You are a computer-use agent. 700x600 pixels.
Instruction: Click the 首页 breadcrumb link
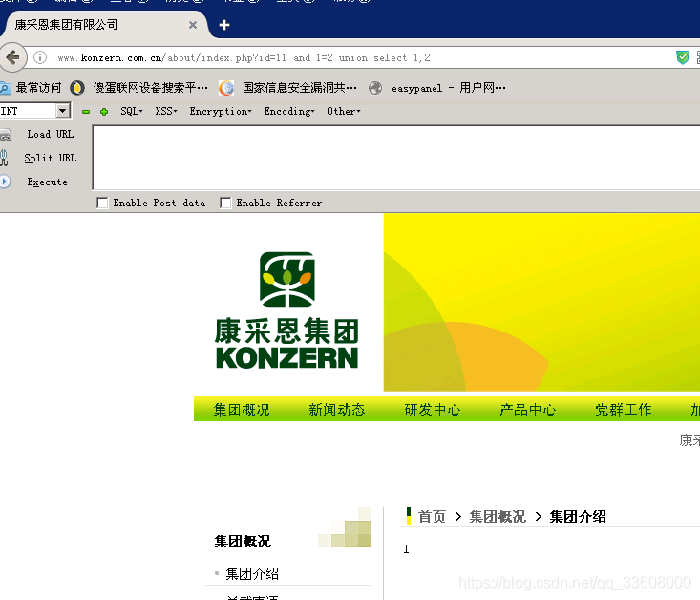click(x=432, y=517)
